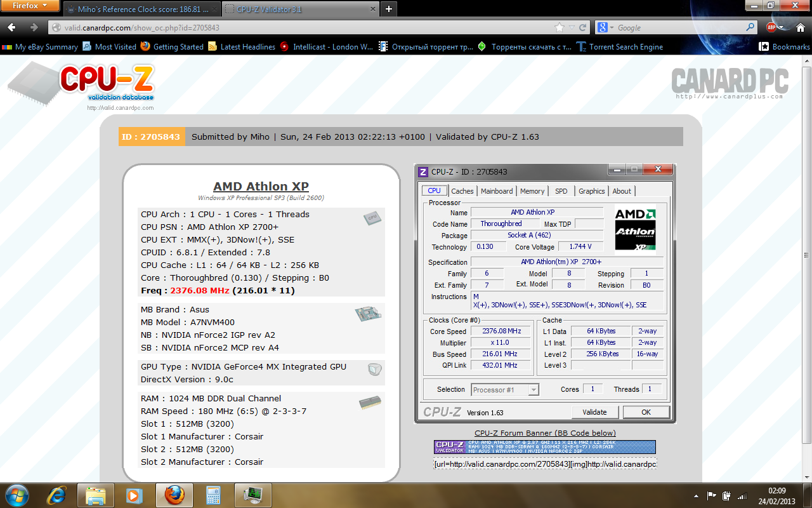
Task: Open the Торренты скачать bookmark
Action: pyautogui.click(x=525, y=46)
